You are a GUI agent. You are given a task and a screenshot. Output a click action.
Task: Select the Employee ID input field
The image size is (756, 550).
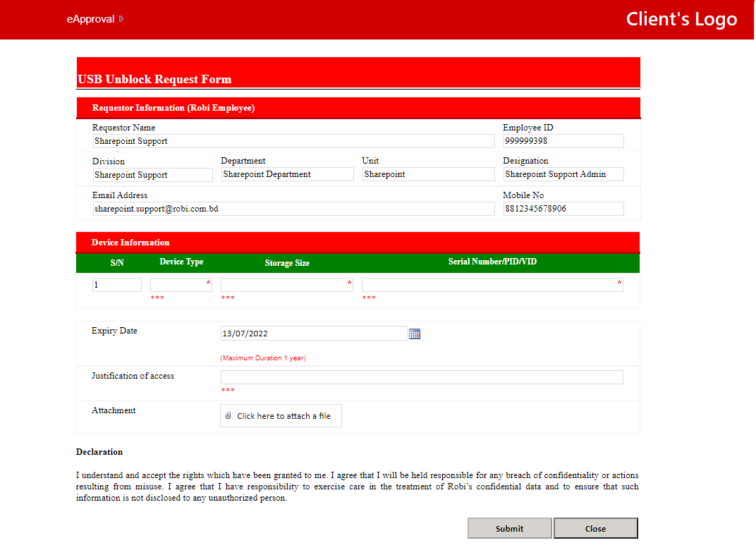[563, 141]
